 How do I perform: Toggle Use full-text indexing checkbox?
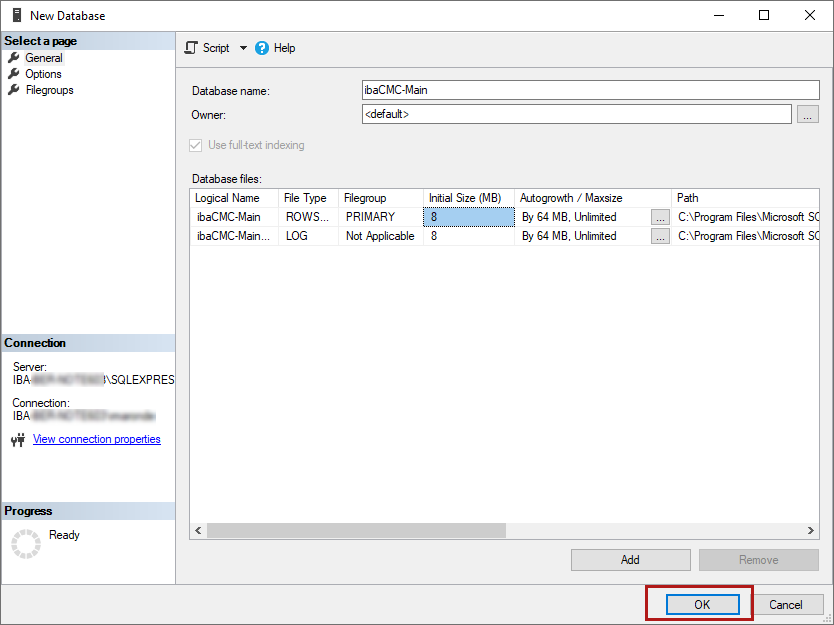coord(196,145)
